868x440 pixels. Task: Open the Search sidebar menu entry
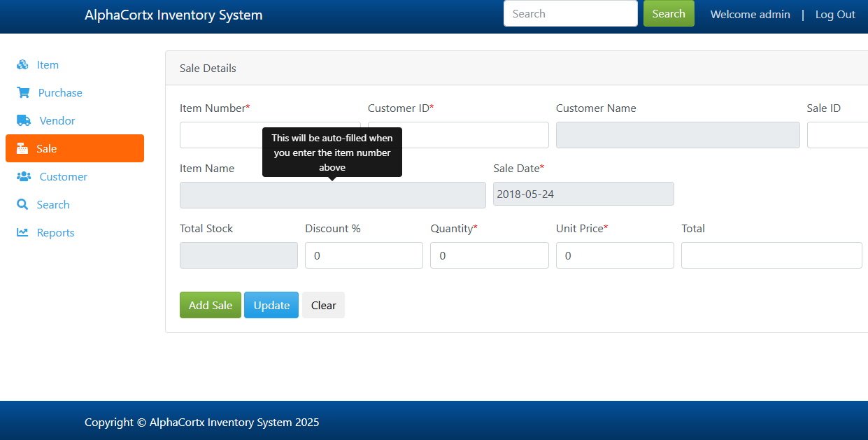click(75, 205)
